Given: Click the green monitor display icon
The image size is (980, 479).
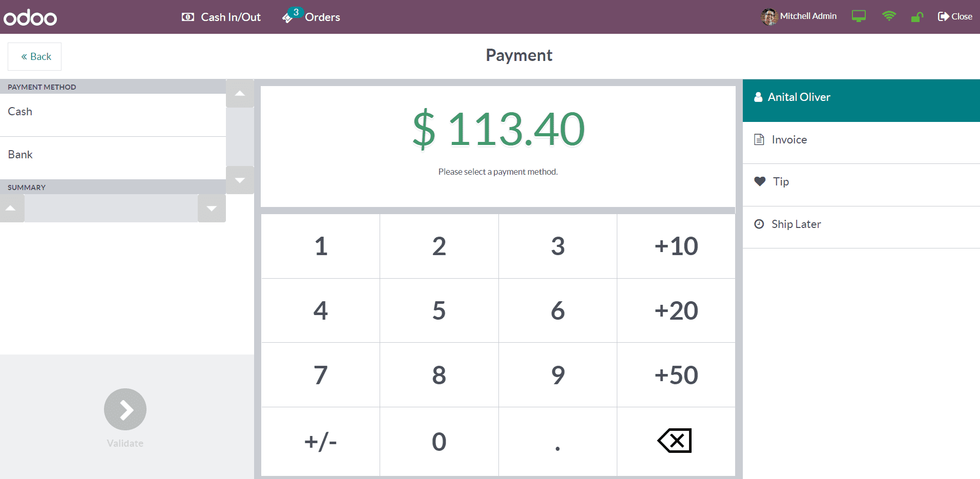Looking at the screenshot, I should (x=859, y=16).
